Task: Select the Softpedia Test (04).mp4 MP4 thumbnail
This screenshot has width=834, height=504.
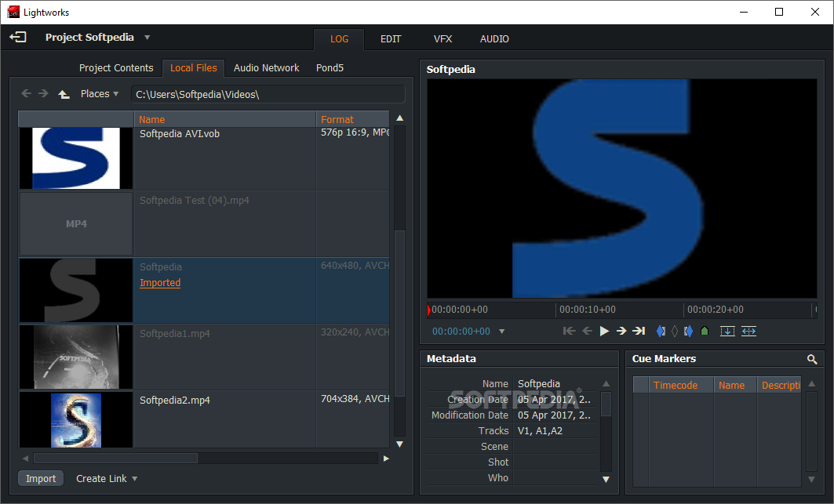Action: [x=76, y=224]
